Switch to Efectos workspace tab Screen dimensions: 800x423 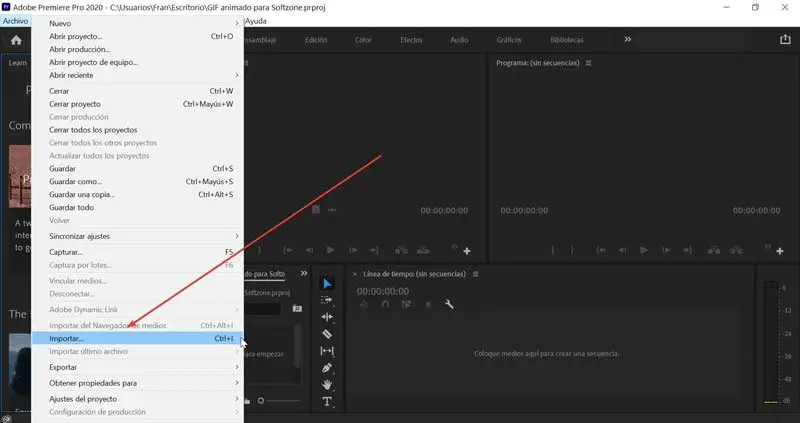point(411,40)
